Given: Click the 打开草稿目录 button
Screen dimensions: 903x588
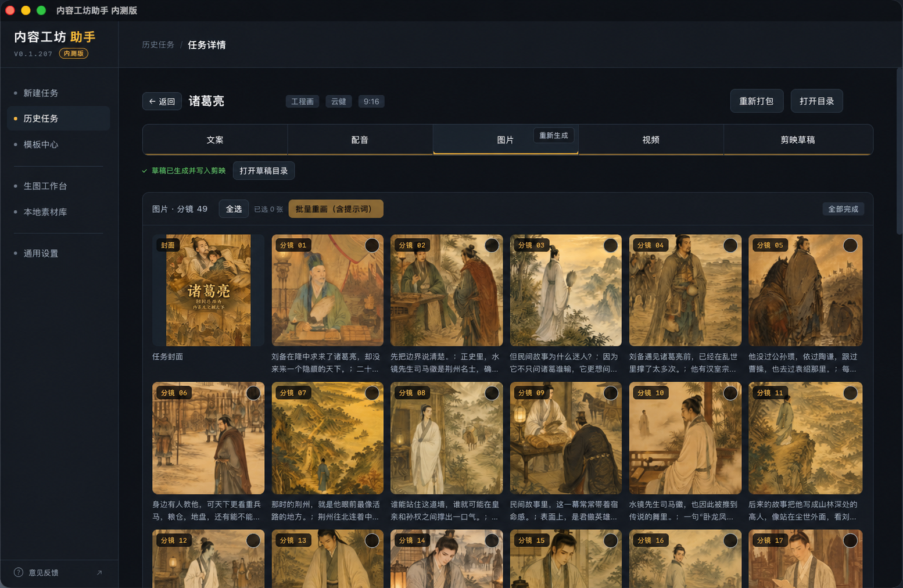Looking at the screenshot, I should (x=264, y=171).
